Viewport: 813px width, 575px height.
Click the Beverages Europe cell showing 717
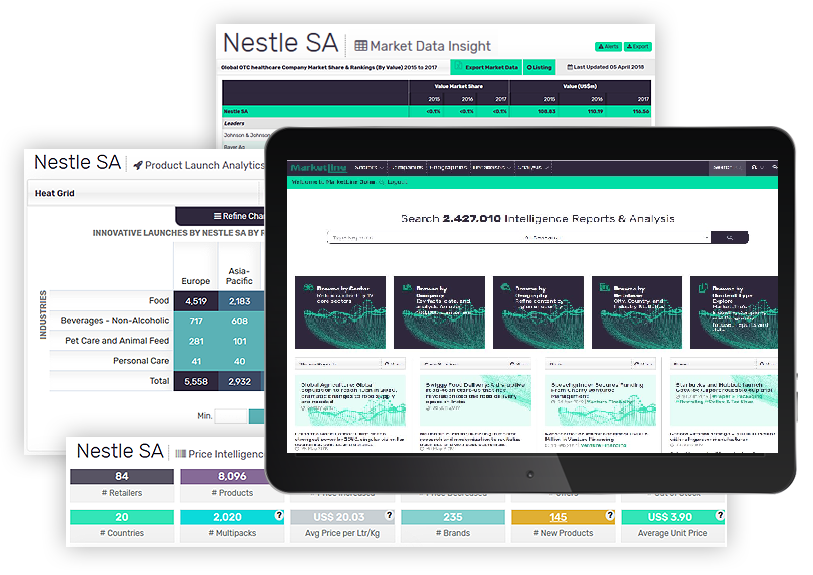(x=196, y=321)
